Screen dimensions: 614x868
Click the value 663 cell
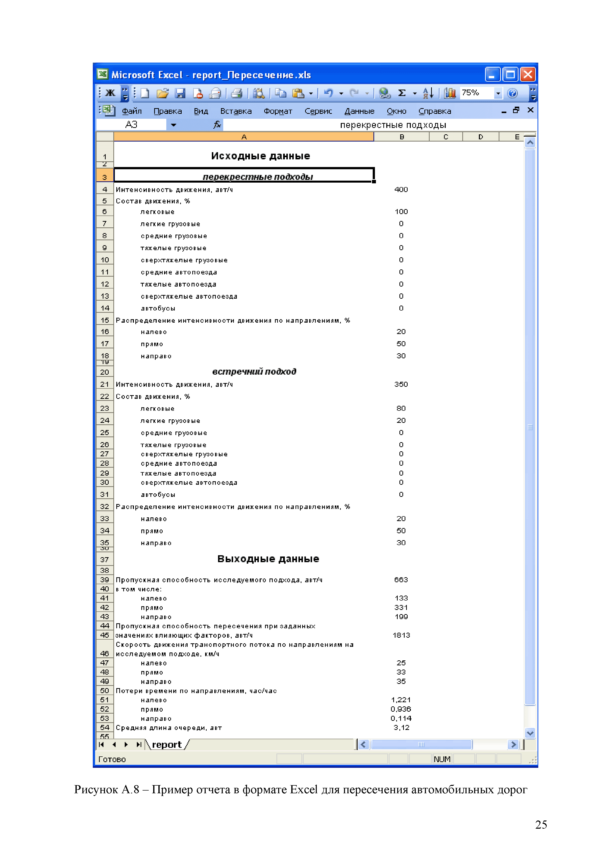(401, 580)
